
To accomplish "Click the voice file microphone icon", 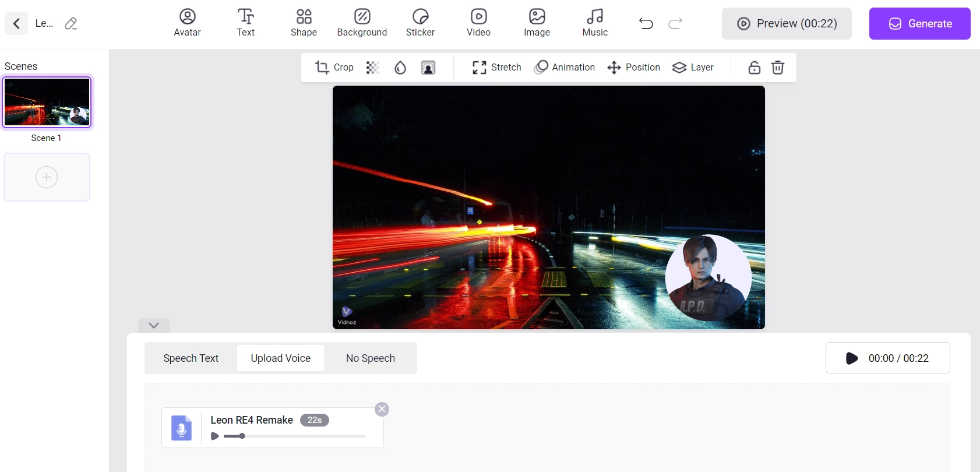I will (x=181, y=428).
